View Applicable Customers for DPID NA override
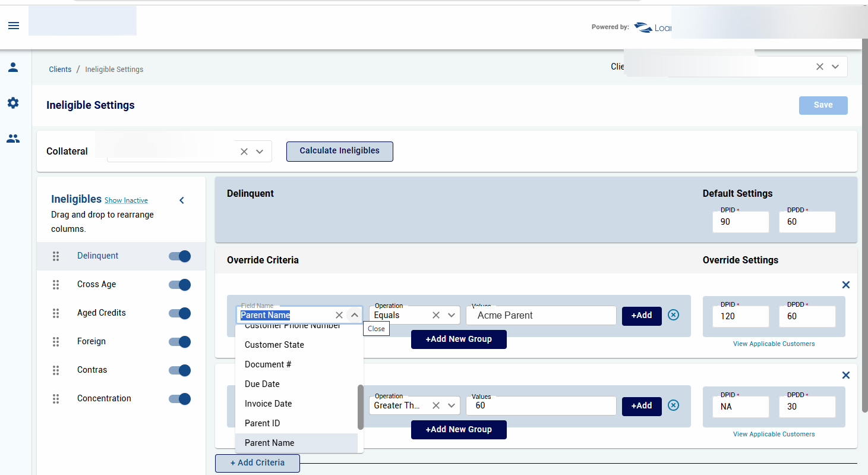This screenshot has height=475, width=868. (774, 435)
